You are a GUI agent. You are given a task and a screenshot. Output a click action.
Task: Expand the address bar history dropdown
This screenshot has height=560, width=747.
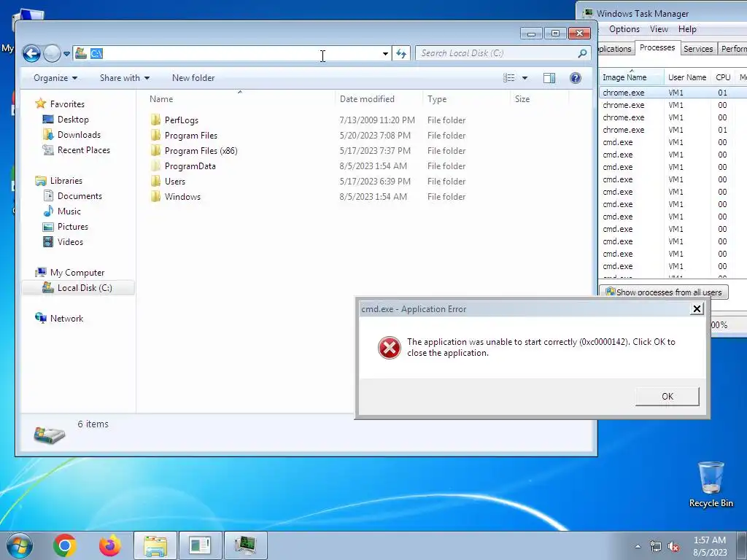(x=385, y=54)
